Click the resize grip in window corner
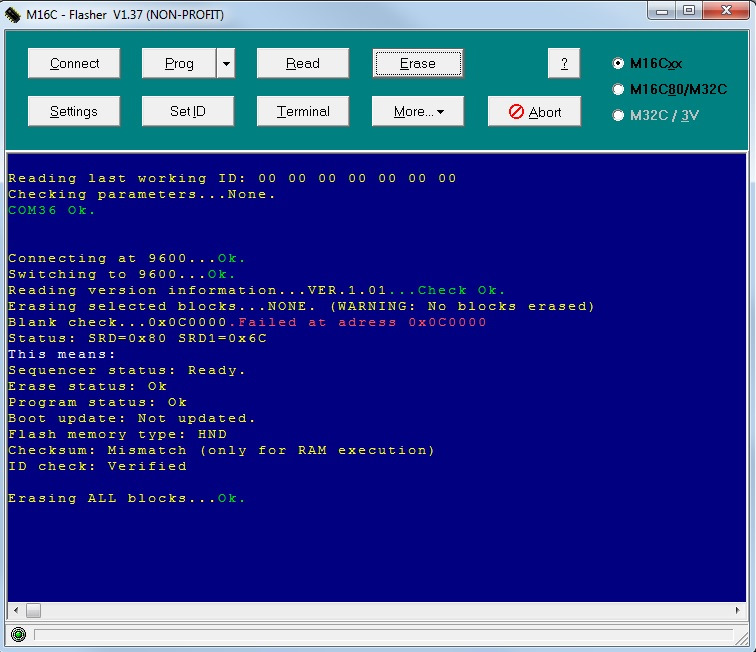The image size is (756, 652). tap(742, 638)
